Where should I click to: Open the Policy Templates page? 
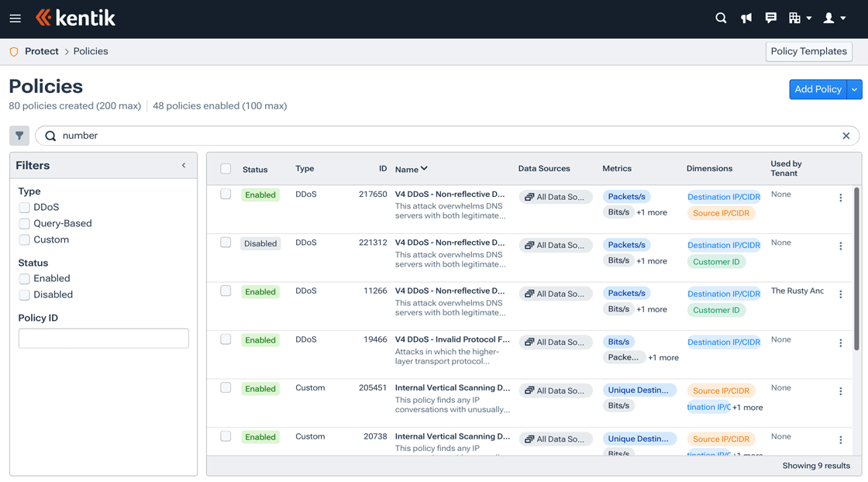(808, 51)
